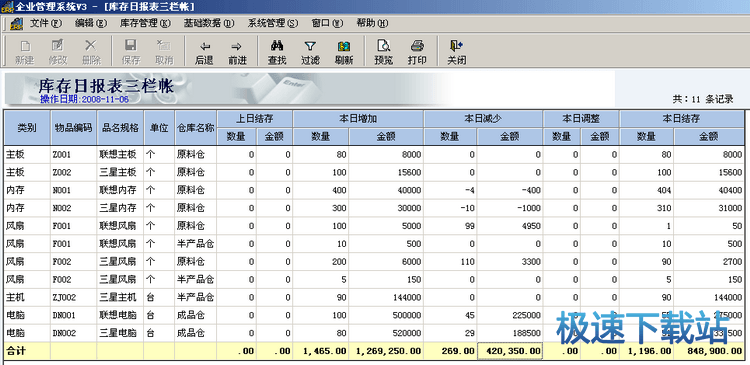Click the 225000 decrease amount cell

pyautogui.click(x=510, y=316)
